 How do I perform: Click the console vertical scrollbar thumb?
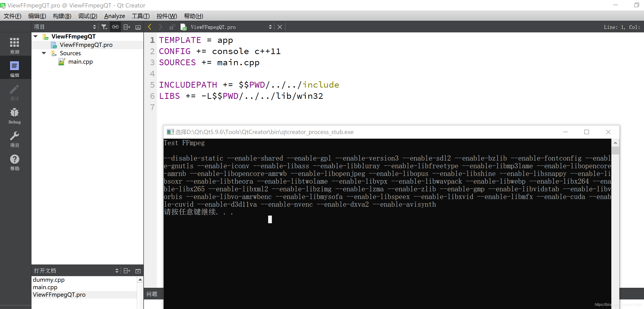click(615, 150)
